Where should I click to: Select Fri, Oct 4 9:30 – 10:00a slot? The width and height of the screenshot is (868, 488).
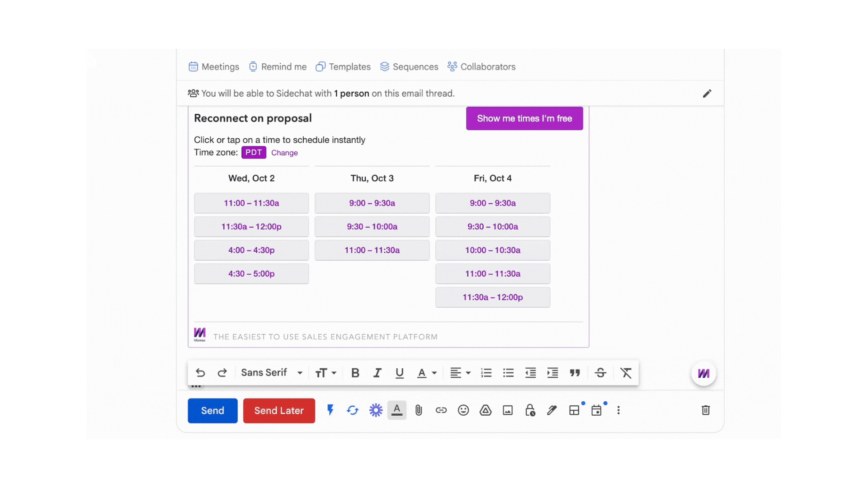[x=493, y=226]
